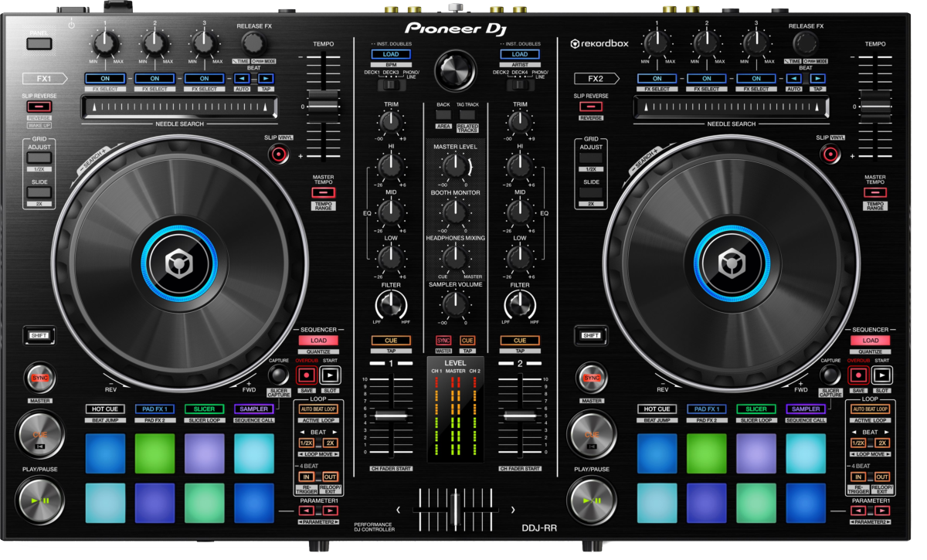
Task: Click deck 1 AUTO BEAT LOOP button
Action: (x=319, y=409)
